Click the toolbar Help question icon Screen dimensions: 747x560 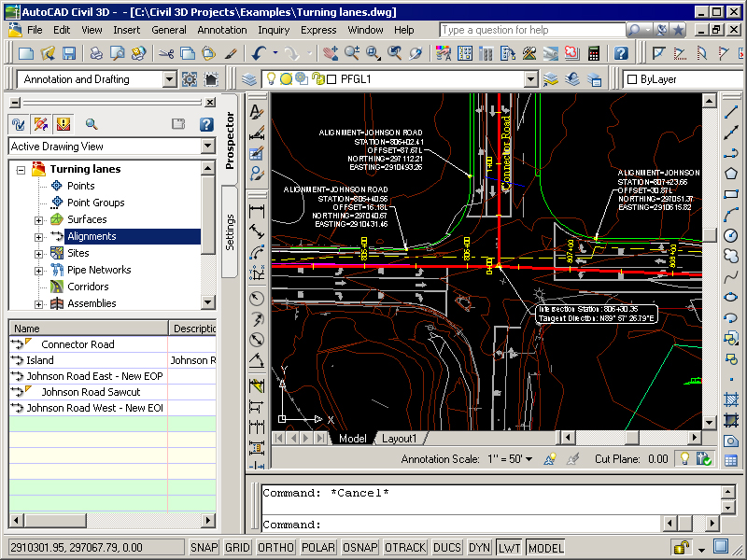click(x=621, y=53)
